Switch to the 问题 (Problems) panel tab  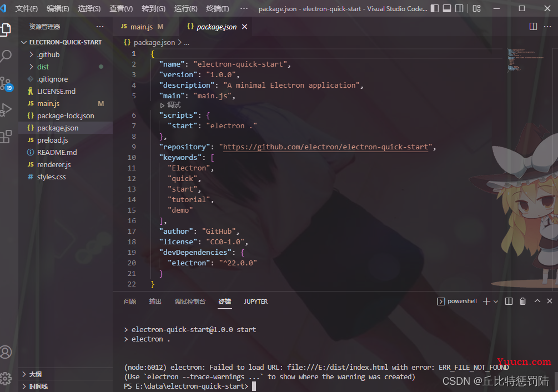click(130, 301)
